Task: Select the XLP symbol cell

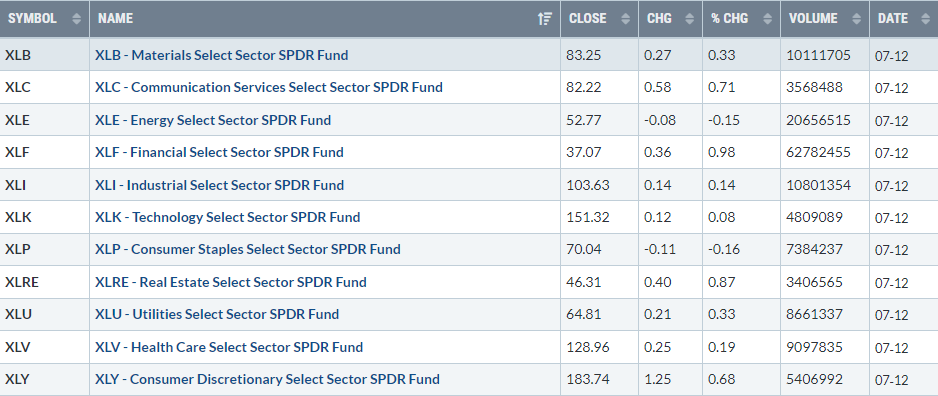Action: coord(45,249)
